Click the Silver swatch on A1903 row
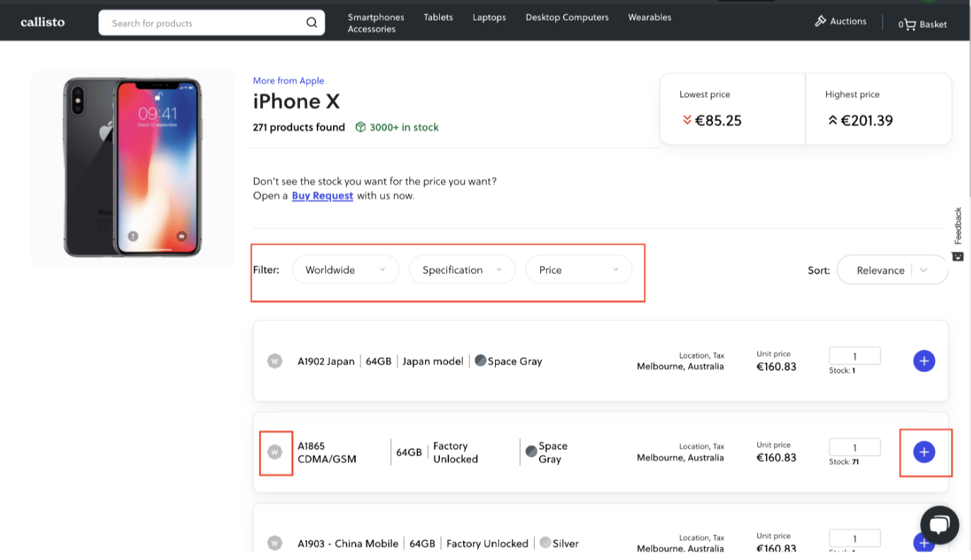 click(x=545, y=542)
